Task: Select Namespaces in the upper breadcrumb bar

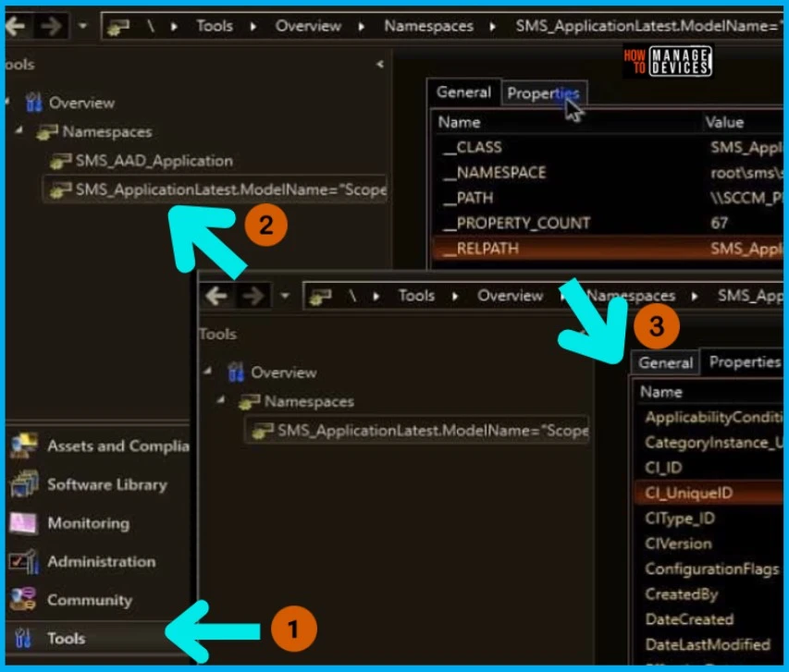Action: 428,26
